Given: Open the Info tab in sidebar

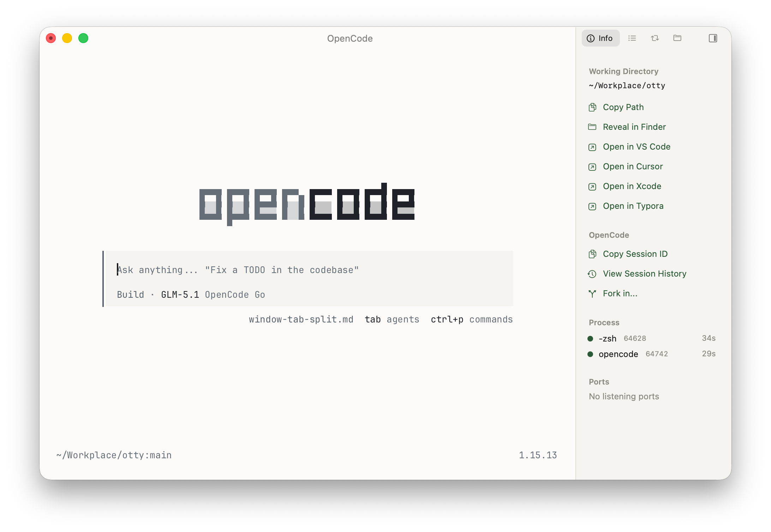Looking at the screenshot, I should 600,38.
